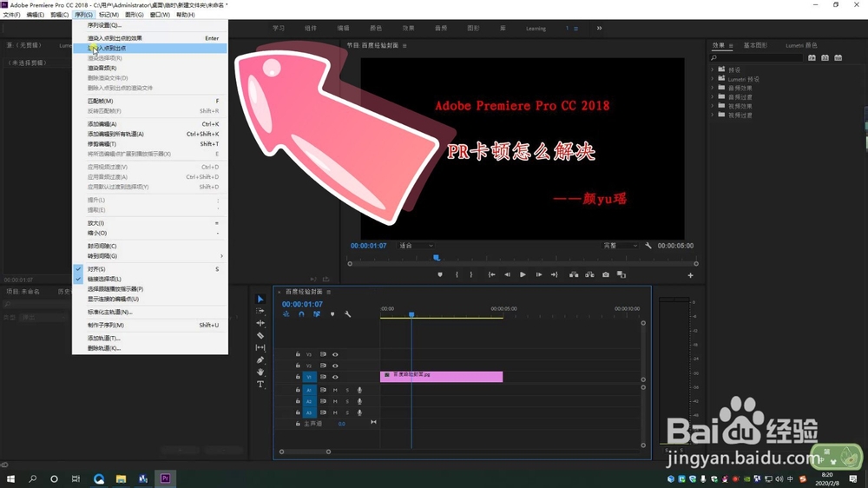
Task: Choose 制作子序列(M) menu entry
Action: 150,325
